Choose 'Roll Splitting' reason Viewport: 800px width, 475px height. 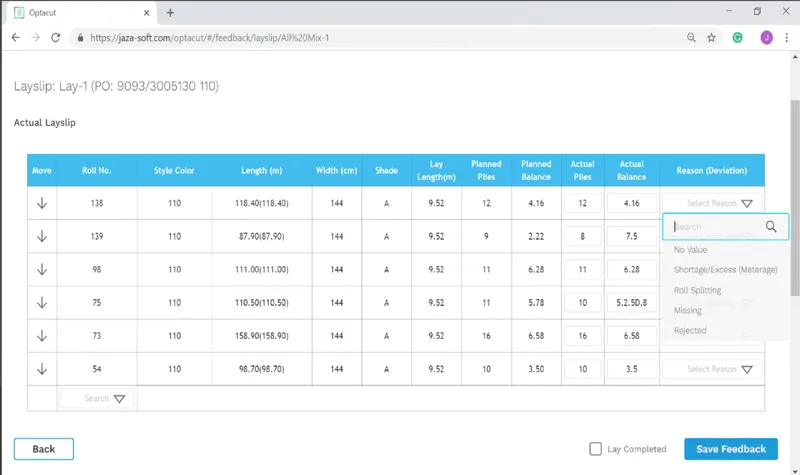[x=697, y=290]
